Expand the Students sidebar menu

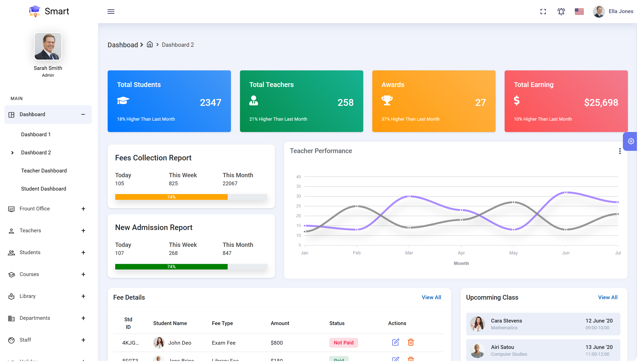point(83,252)
